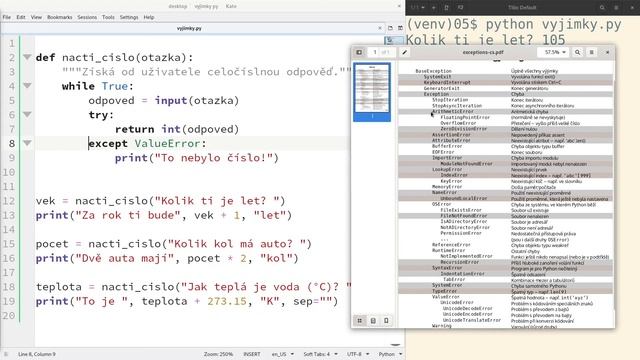640x360 pixels.
Task: Click 'FileNotFoundError' row in the PDF
Action: tap(506, 216)
